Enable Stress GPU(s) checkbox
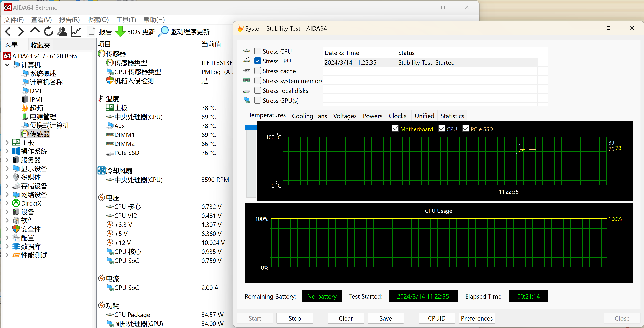The height and width of the screenshot is (328, 644). pyautogui.click(x=258, y=100)
